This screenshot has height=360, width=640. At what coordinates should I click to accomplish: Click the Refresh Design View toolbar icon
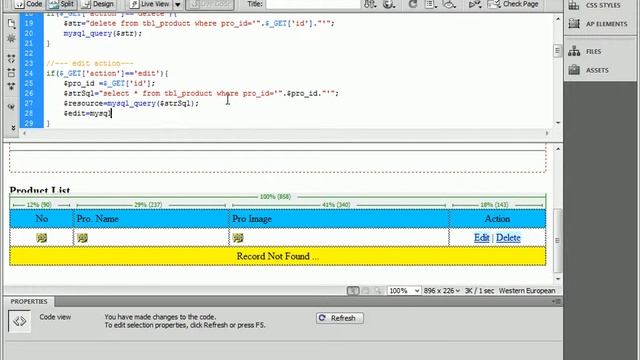click(x=413, y=4)
